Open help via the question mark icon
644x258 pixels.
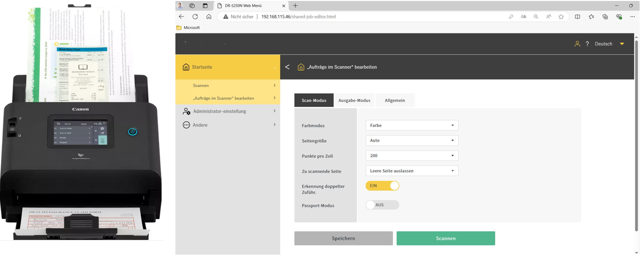[587, 44]
